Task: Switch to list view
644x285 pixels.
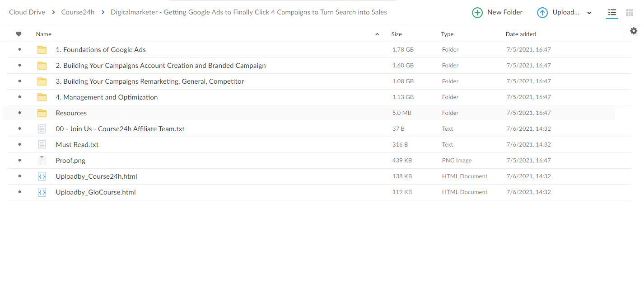Action: pos(612,12)
